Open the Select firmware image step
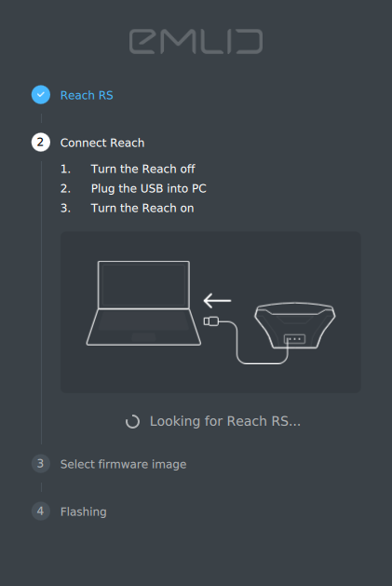The width and height of the screenshot is (392, 586). [123, 464]
